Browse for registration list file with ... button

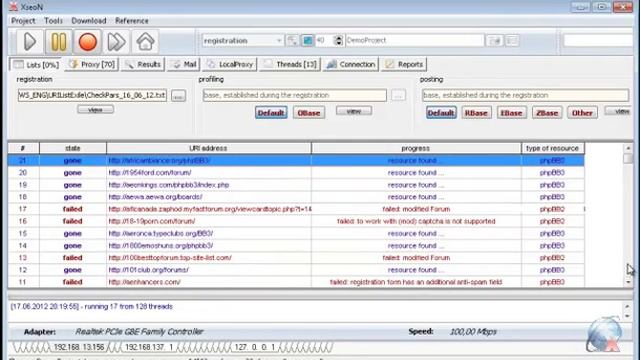(178, 96)
